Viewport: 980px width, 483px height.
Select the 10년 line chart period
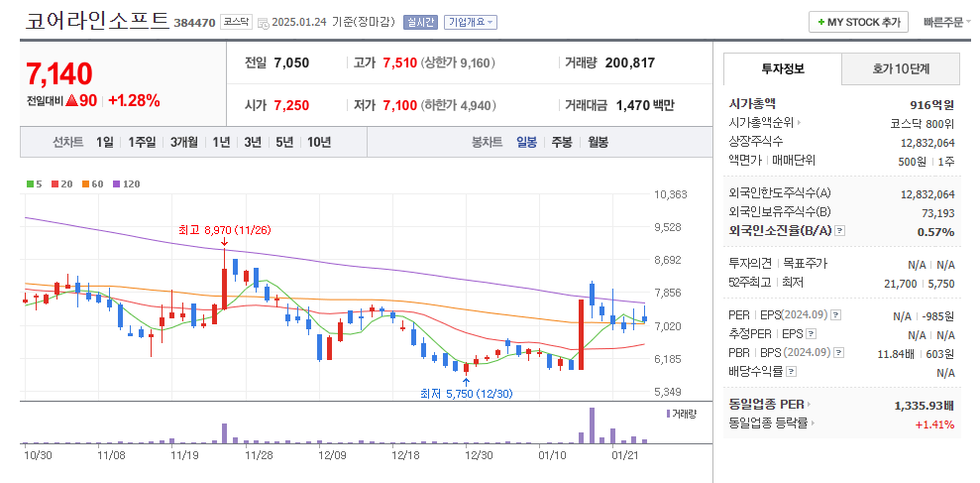(319, 142)
